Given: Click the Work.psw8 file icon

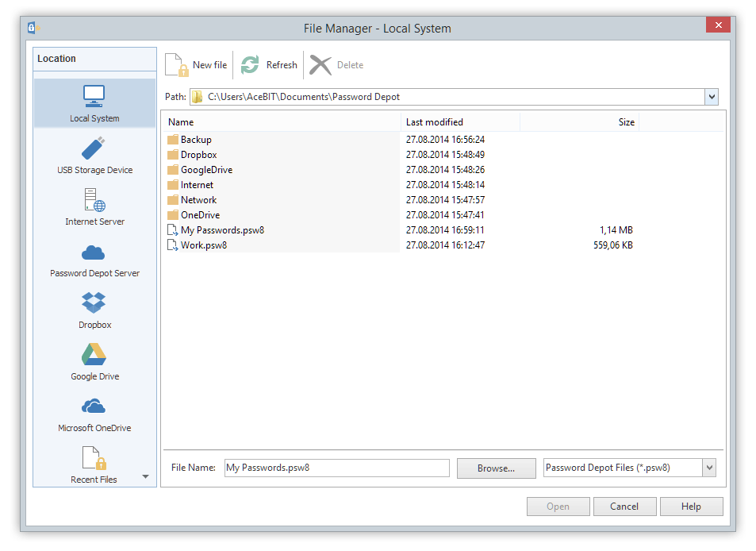Looking at the screenshot, I should pos(173,245).
